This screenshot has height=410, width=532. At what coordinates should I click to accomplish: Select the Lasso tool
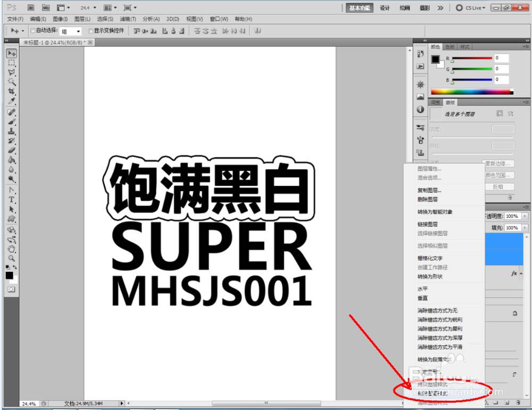(x=12, y=71)
